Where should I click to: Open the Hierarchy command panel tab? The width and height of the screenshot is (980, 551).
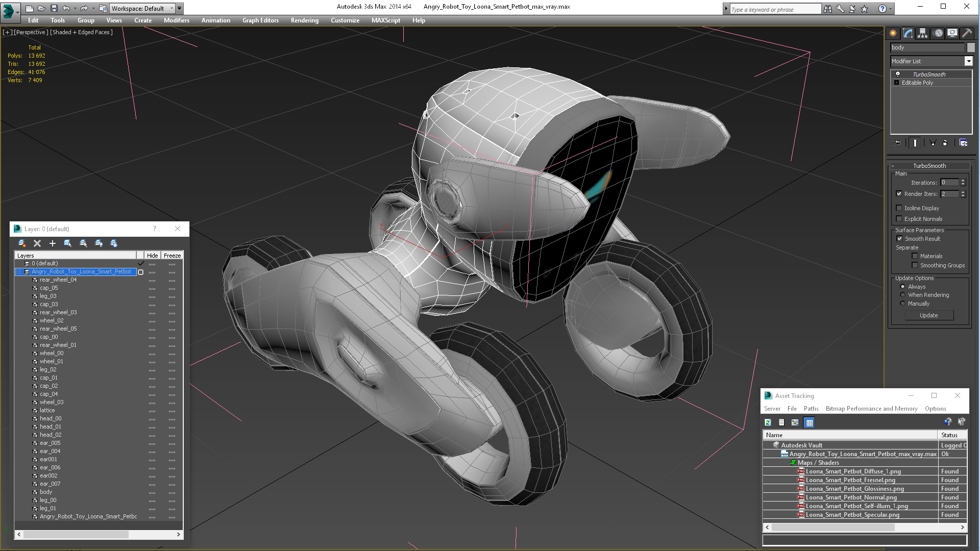pyautogui.click(x=922, y=33)
